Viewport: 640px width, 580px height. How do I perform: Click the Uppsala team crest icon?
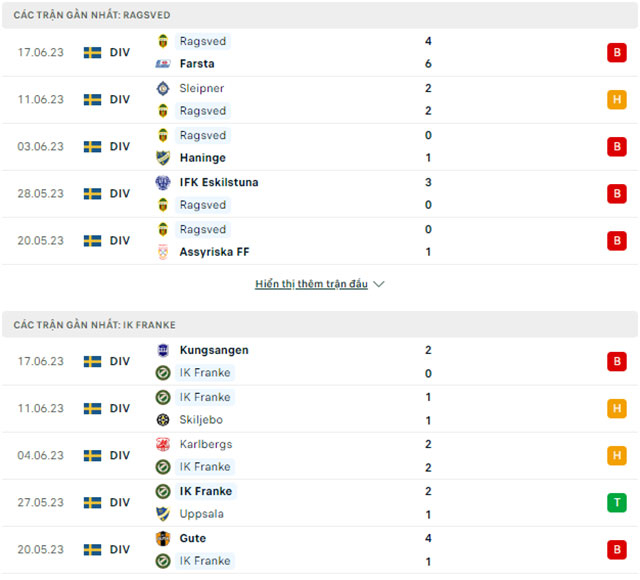coord(163,514)
